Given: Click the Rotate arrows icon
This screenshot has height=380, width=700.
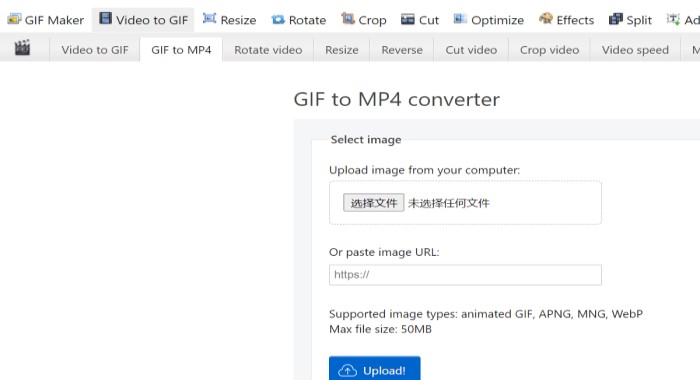Looking at the screenshot, I should click(x=278, y=20).
